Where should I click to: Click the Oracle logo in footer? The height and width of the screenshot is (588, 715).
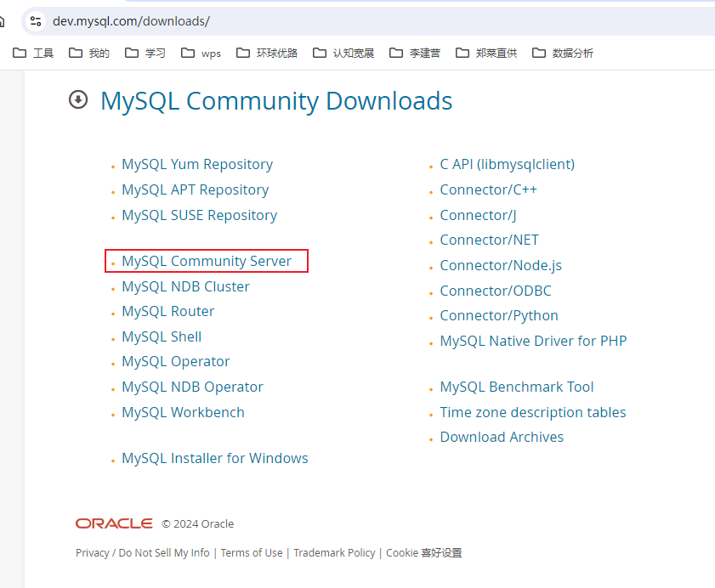click(114, 523)
